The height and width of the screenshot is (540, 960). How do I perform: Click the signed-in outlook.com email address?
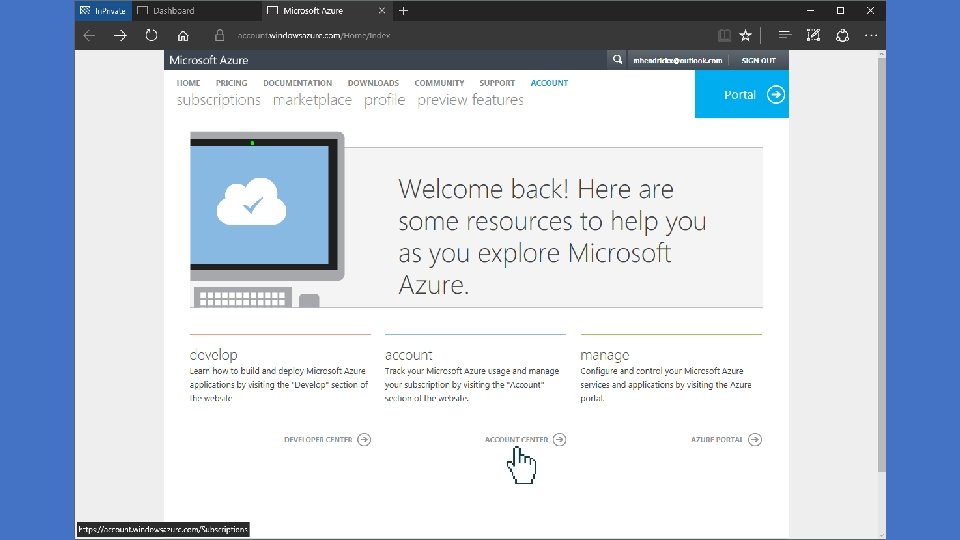(678, 60)
